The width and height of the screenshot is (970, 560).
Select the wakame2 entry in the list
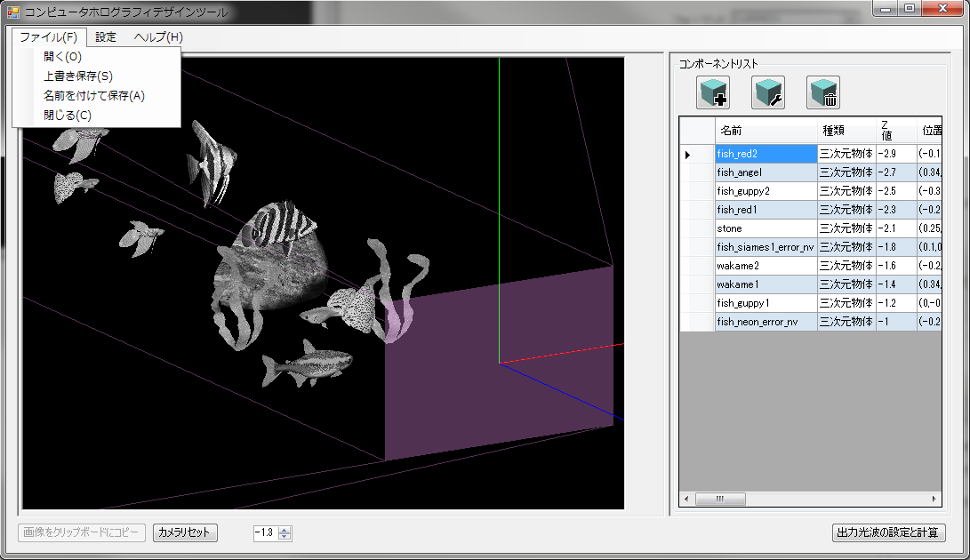tap(765, 266)
